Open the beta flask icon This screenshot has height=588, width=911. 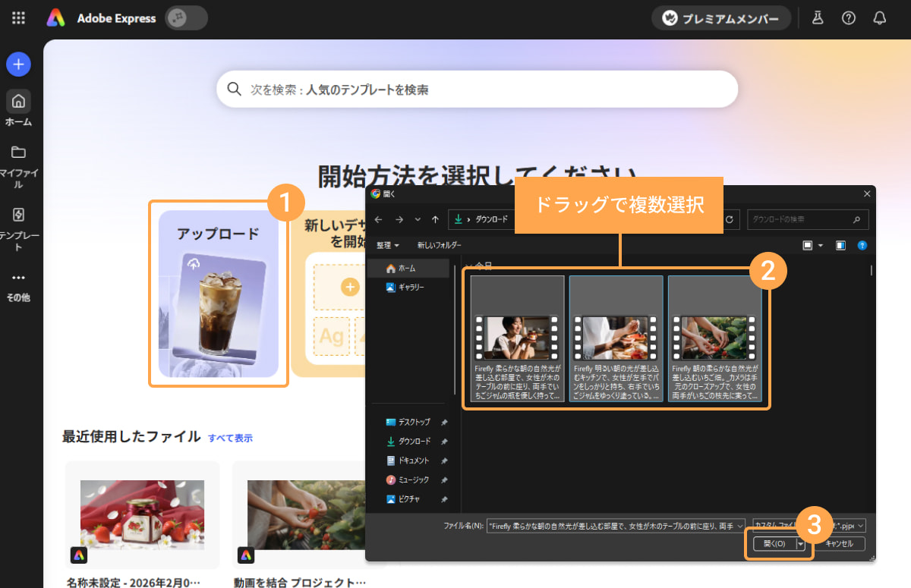tap(818, 18)
